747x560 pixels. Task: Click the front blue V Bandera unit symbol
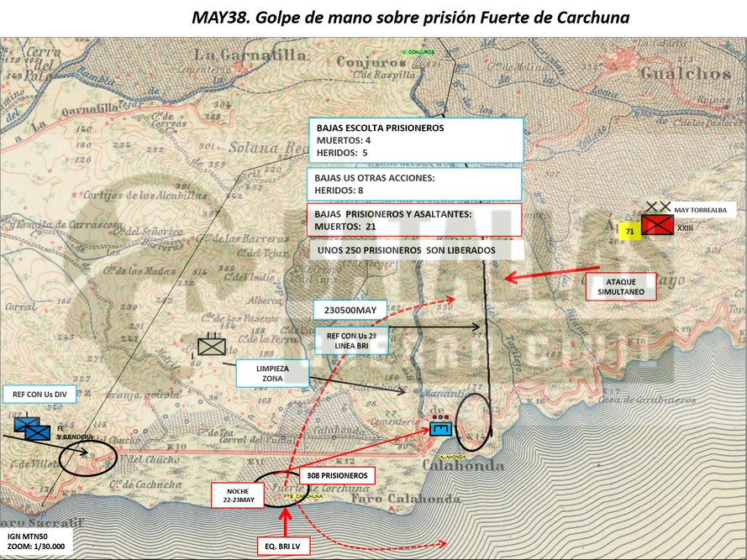tap(38, 432)
